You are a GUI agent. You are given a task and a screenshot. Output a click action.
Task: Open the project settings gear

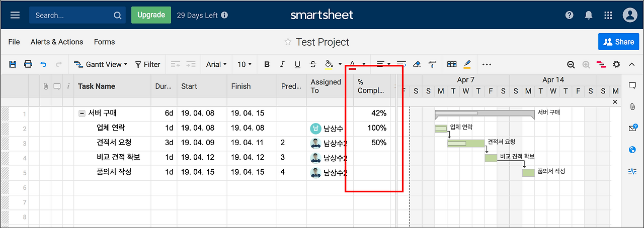pos(616,64)
